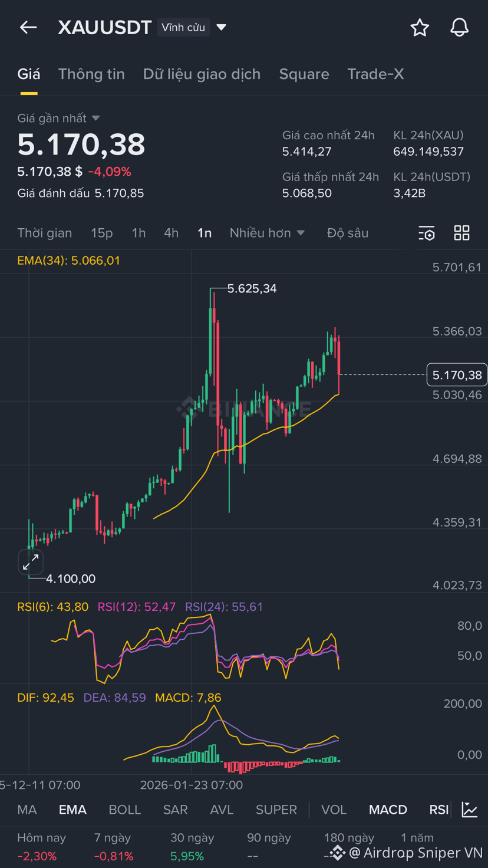Open chart settings icon beside Độ sâu
The height and width of the screenshot is (868, 488).
[x=427, y=233]
